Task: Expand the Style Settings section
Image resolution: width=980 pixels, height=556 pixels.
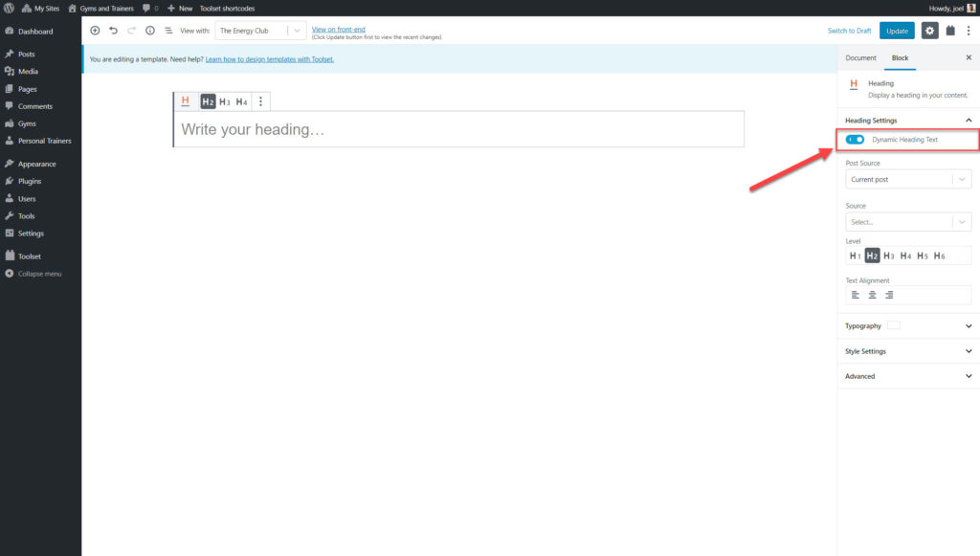Action: pyautogui.click(x=908, y=351)
